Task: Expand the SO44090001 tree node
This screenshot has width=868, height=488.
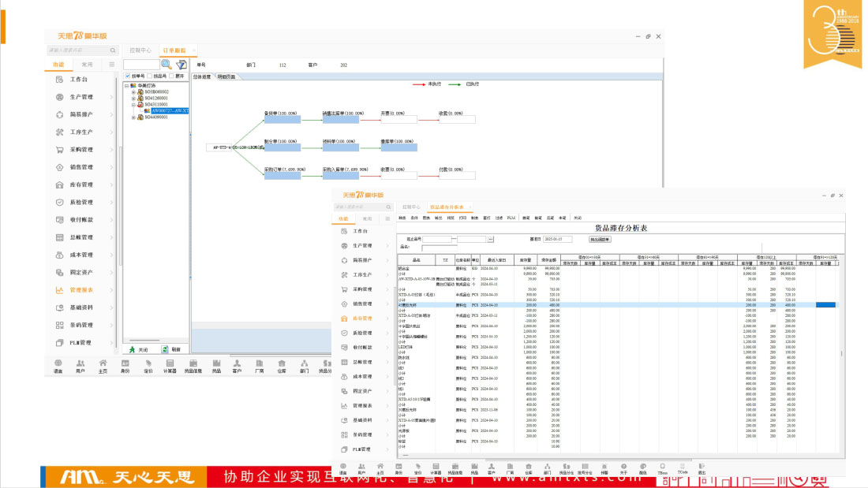Action: click(133, 117)
